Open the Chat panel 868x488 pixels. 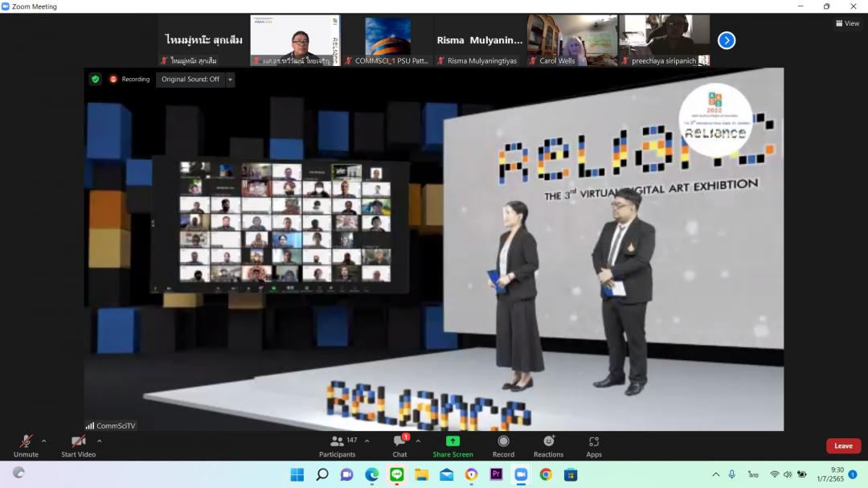(399, 445)
